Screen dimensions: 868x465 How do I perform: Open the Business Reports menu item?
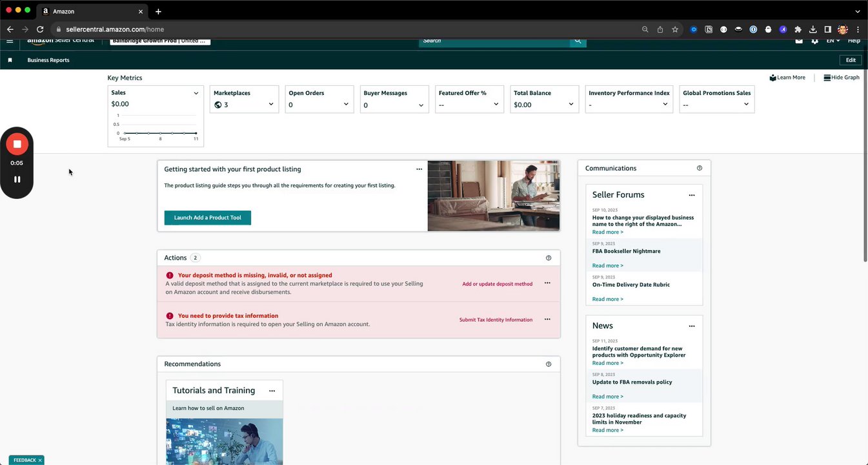click(48, 60)
